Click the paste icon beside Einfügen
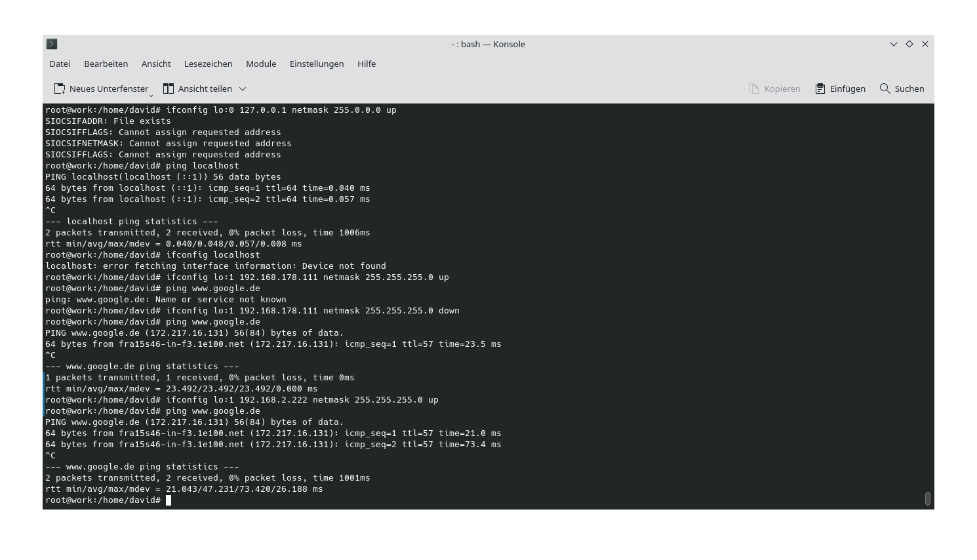977x560 pixels. (x=818, y=89)
